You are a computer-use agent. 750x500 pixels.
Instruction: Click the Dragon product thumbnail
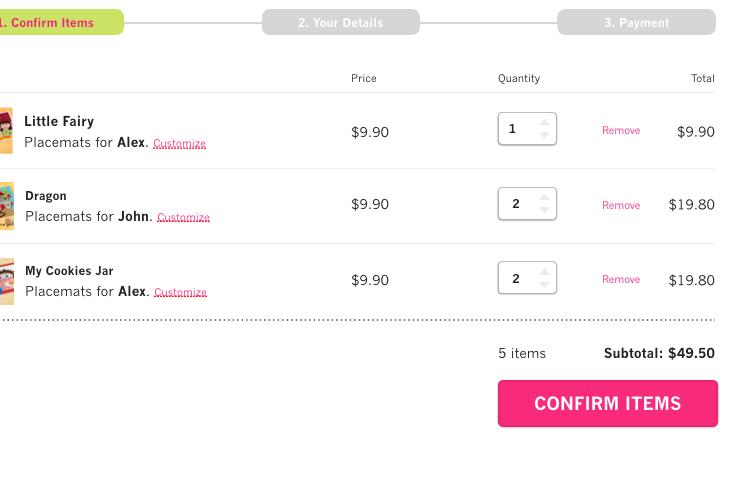point(6,206)
